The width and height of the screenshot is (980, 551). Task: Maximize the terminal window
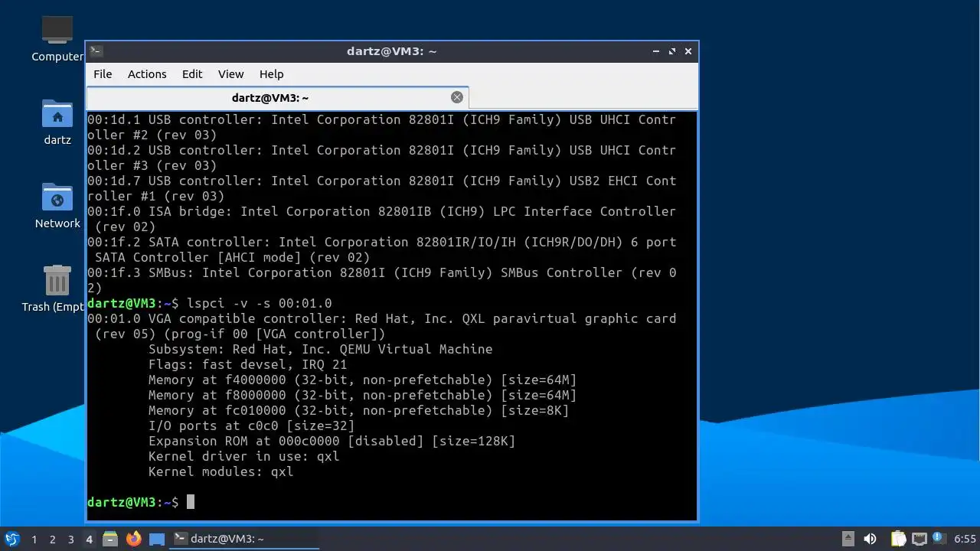pyautogui.click(x=672, y=51)
